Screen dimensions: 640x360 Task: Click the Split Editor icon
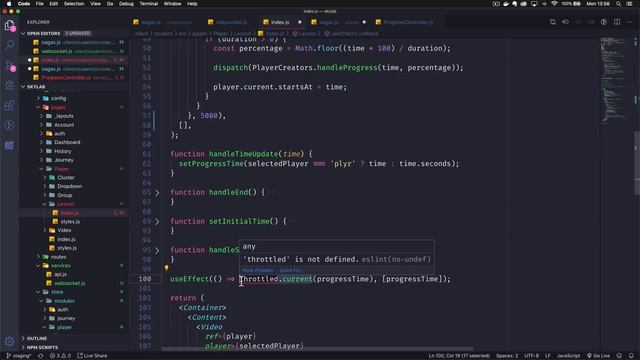tap(617, 22)
